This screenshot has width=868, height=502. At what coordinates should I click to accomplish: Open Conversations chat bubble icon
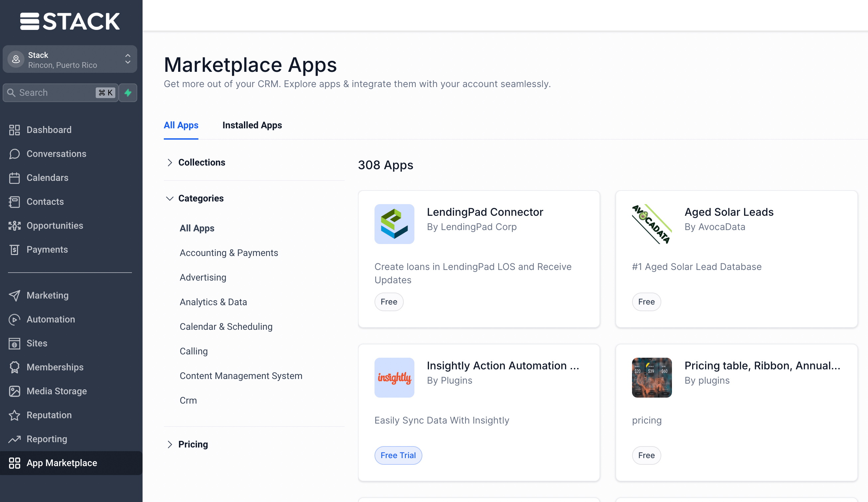coord(14,154)
